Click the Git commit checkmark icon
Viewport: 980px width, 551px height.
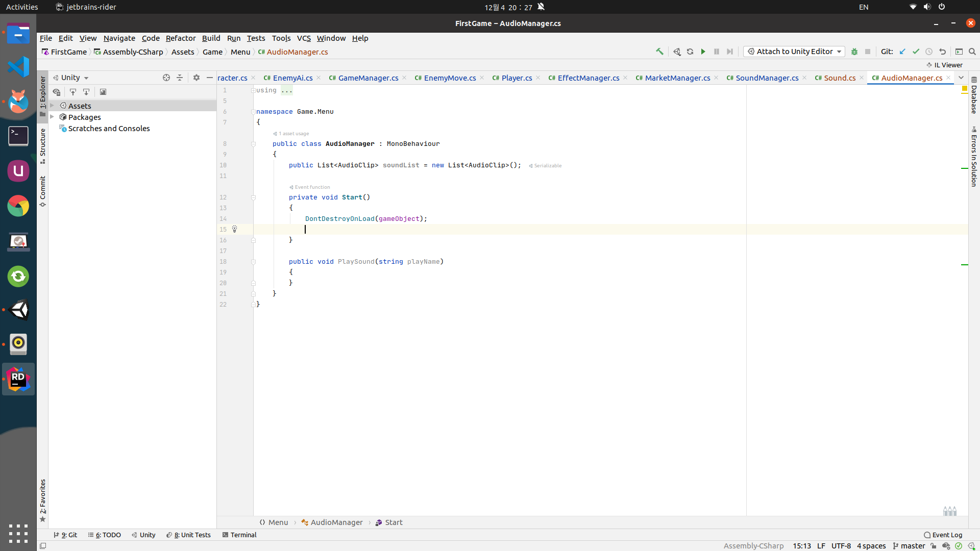point(916,52)
